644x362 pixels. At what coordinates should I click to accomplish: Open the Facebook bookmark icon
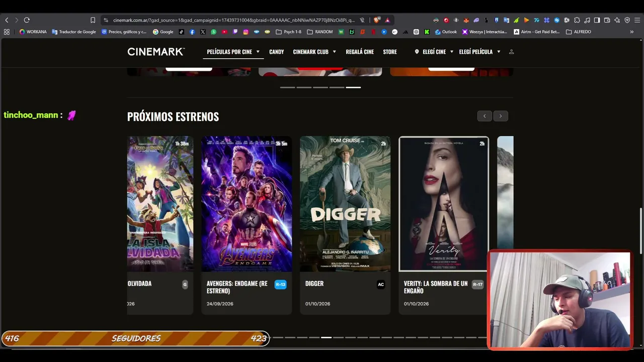[192, 32]
